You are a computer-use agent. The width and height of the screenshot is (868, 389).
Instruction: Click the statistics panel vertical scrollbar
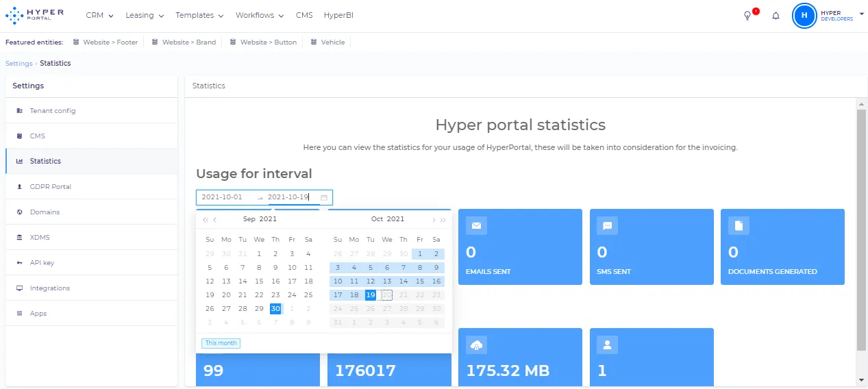pyautogui.click(x=861, y=231)
